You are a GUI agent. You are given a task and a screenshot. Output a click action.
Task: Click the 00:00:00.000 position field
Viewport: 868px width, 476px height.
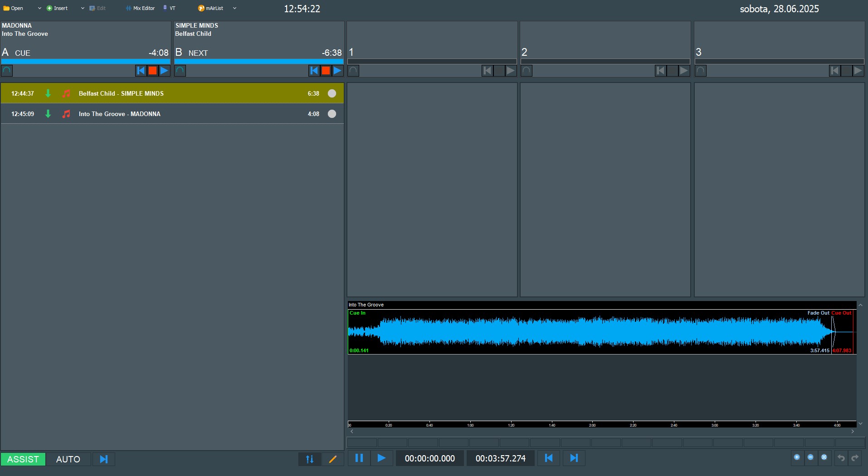[x=430, y=458]
